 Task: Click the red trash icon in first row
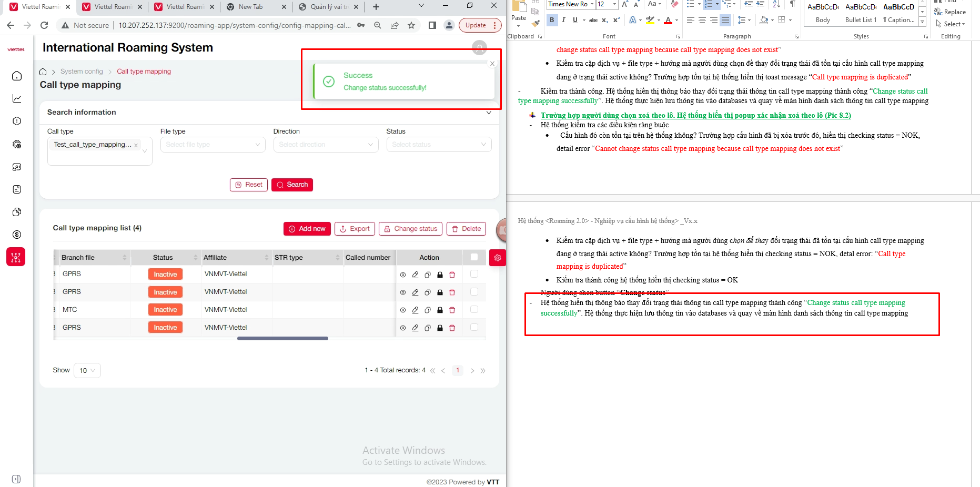[x=452, y=275]
